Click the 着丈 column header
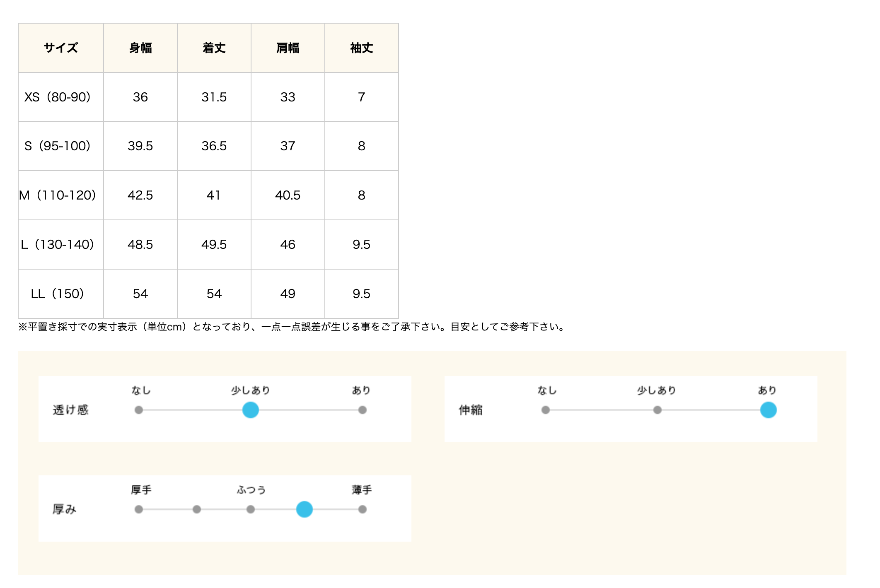880x588 pixels. (x=214, y=48)
